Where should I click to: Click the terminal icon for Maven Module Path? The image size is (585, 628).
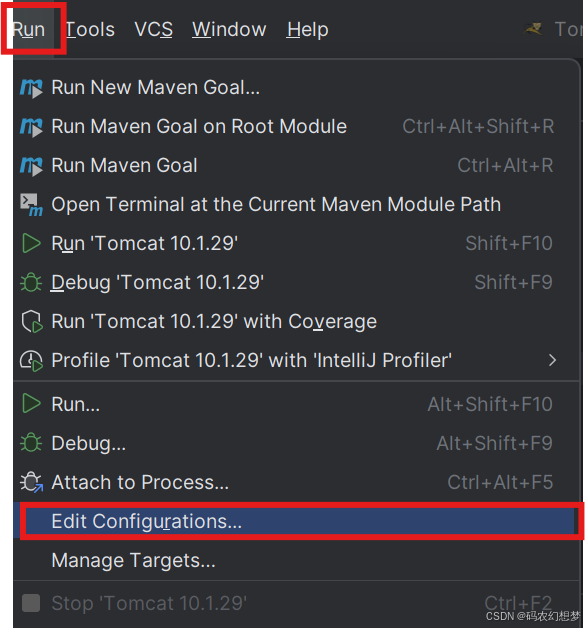[x=31, y=205]
